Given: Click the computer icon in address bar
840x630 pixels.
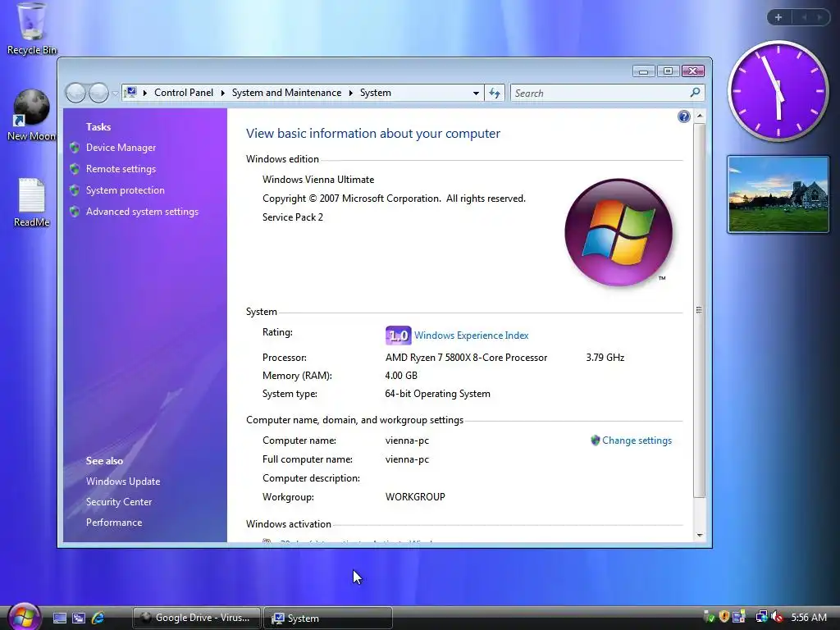Looking at the screenshot, I should coord(130,93).
